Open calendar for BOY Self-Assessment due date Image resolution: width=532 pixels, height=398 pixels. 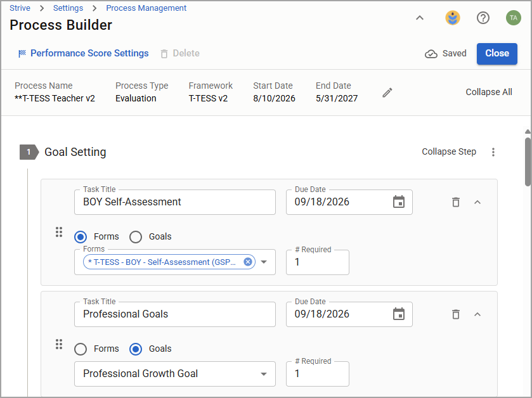(399, 202)
